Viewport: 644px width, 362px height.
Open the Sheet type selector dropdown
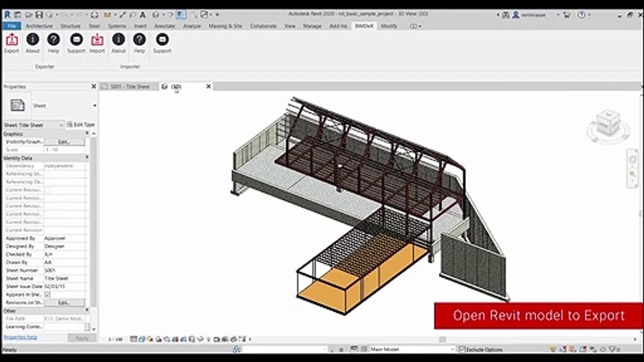click(x=95, y=106)
